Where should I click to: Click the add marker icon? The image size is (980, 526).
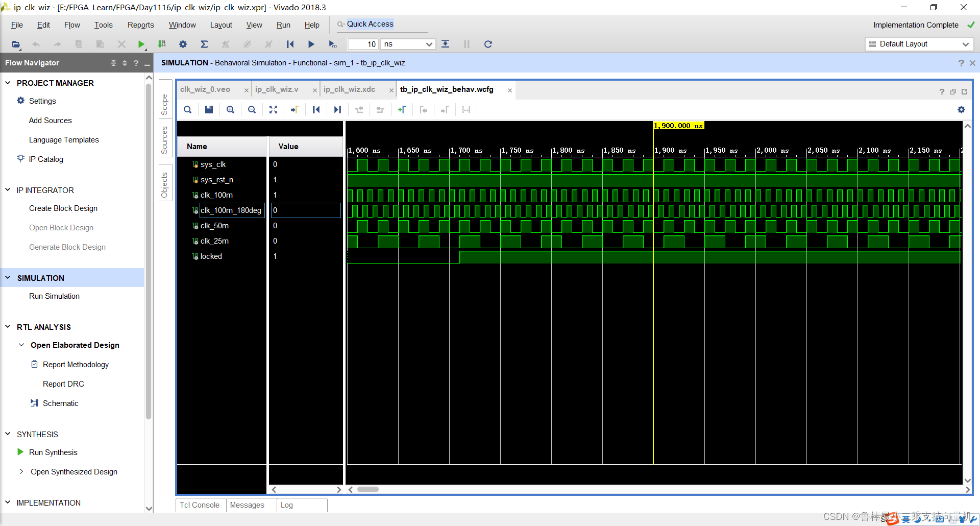tap(402, 110)
